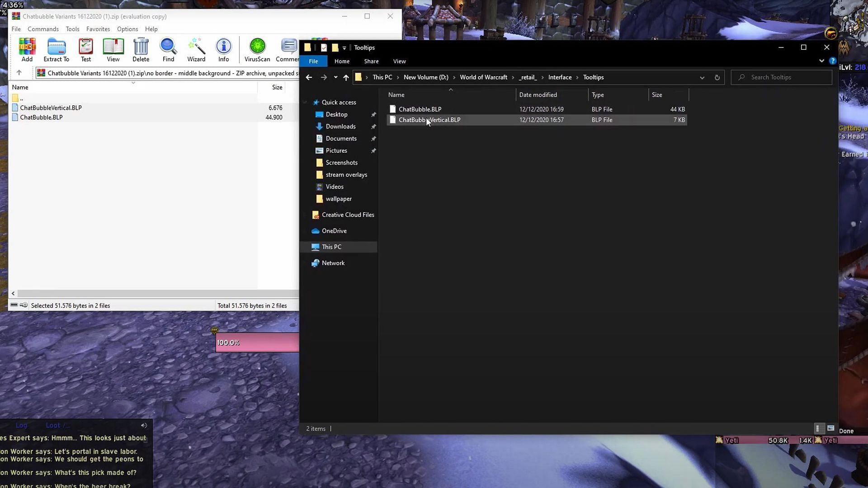Open the WinRAR Commands menu
Image resolution: width=868 pixels, height=488 pixels.
[x=43, y=29]
